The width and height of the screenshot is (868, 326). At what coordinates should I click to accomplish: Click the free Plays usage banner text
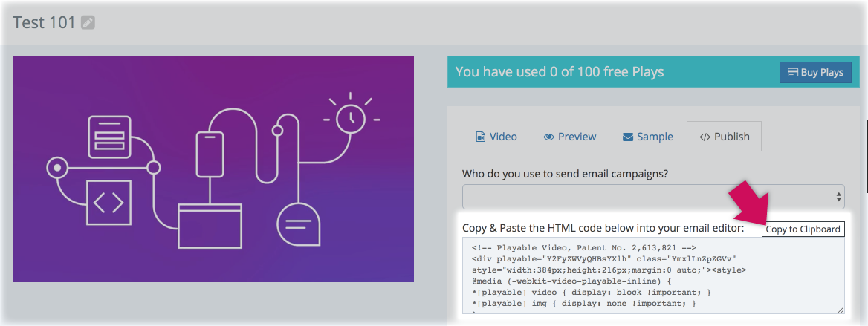click(559, 72)
